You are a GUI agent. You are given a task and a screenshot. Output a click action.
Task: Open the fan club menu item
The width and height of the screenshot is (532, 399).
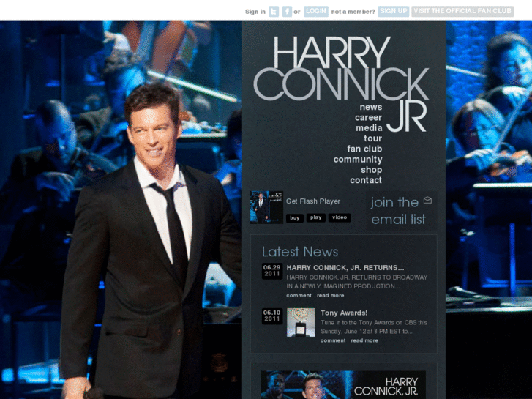(x=364, y=149)
